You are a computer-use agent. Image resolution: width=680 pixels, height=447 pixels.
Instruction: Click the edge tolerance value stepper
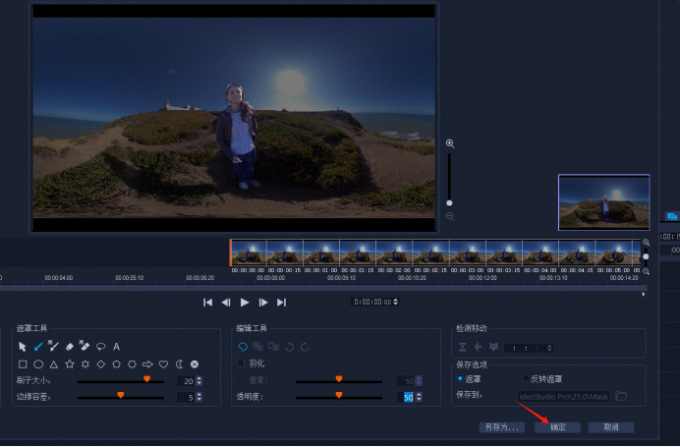199,397
